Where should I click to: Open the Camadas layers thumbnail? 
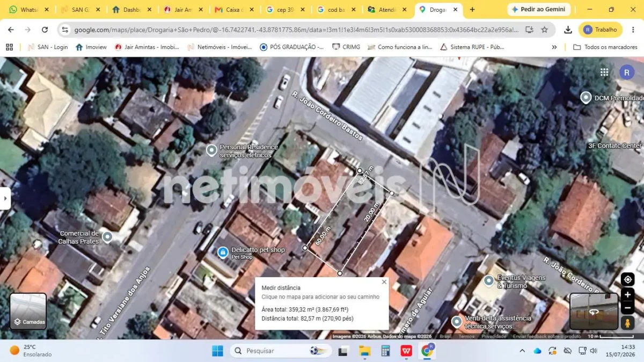coord(28,311)
